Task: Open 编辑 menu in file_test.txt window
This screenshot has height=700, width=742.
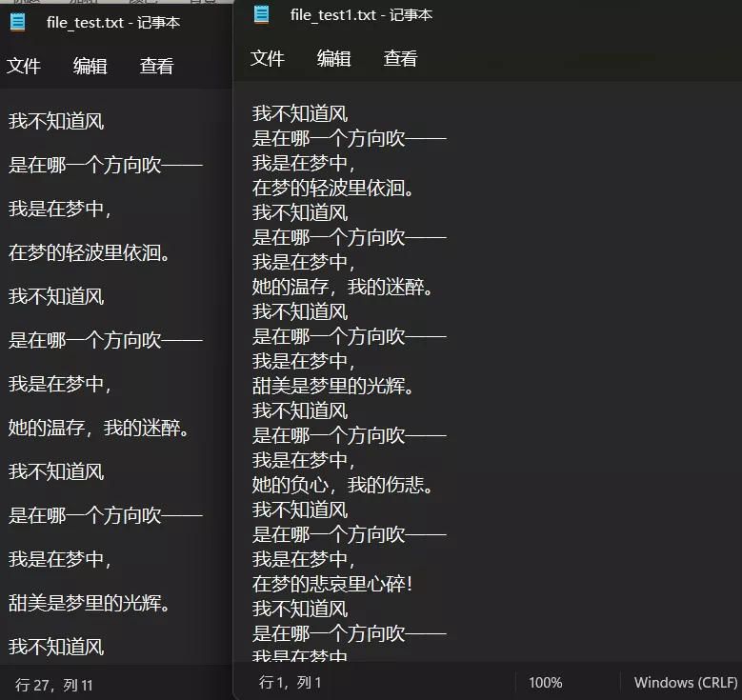Action: coord(90,66)
